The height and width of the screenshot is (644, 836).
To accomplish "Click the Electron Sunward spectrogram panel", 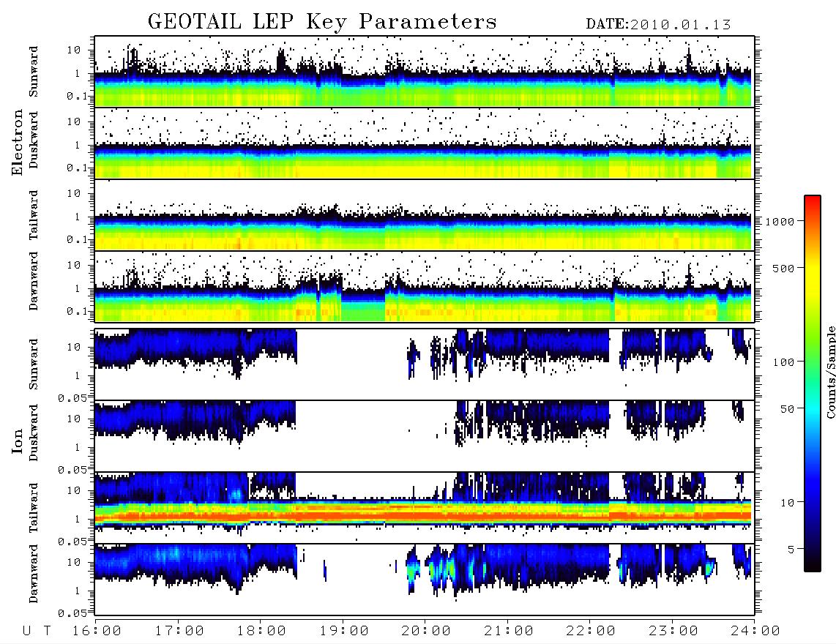I will tap(425, 72).
